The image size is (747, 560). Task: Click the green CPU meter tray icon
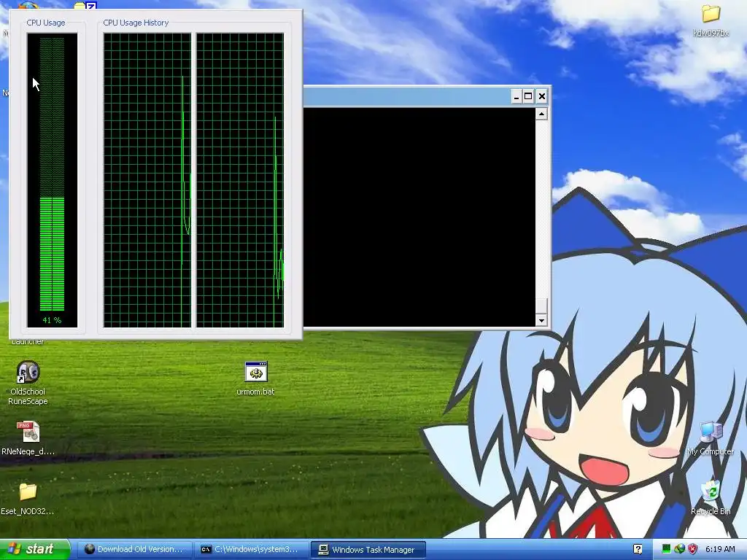pyautogui.click(x=667, y=550)
